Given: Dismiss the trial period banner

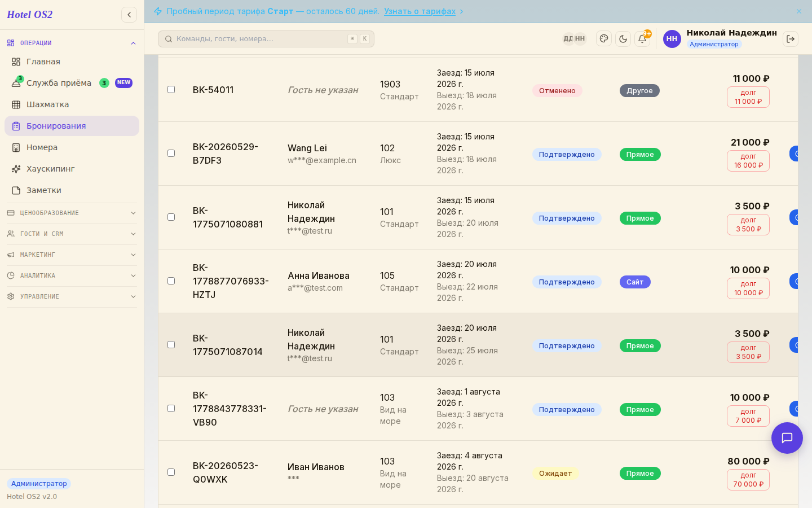Looking at the screenshot, I should click(799, 11).
